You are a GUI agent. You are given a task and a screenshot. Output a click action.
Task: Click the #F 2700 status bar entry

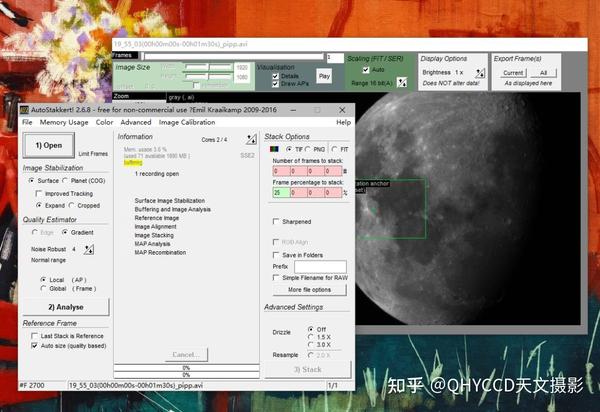point(31,385)
